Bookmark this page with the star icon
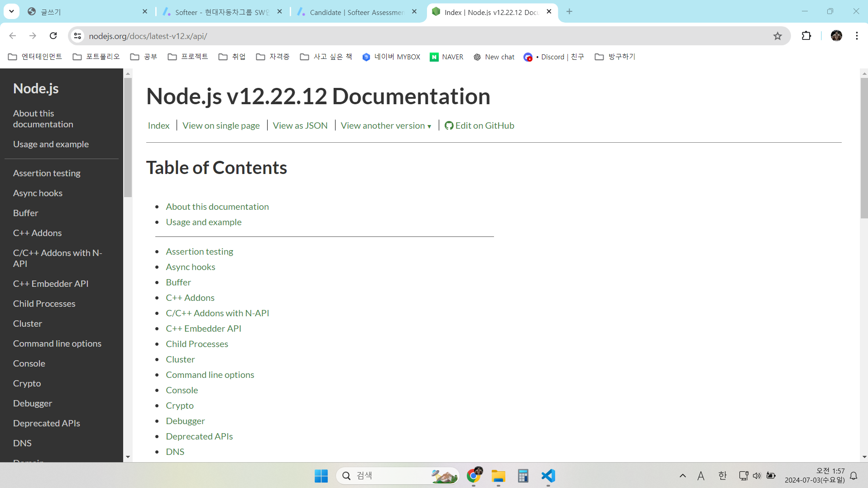Image resolution: width=868 pixels, height=488 pixels. 777,36
